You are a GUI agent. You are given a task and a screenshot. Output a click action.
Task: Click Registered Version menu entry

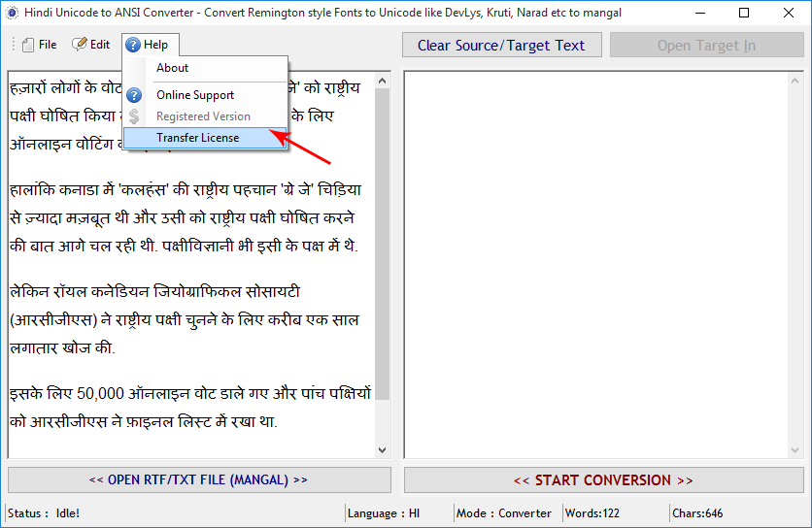pos(203,116)
